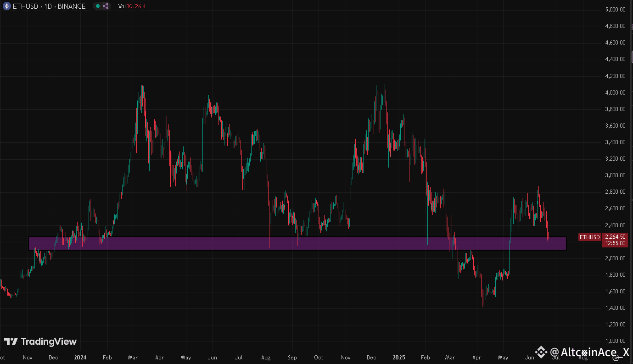Viewport: 633px width, 364px height.
Task: Click the 2,400.00 price axis label
Action: click(615, 225)
